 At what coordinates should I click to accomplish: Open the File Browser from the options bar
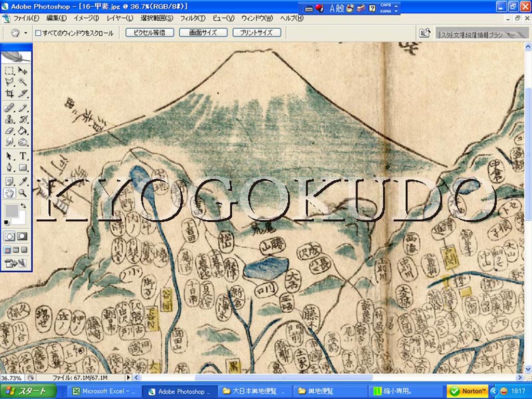pyautogui.click(x=425, y=33)
